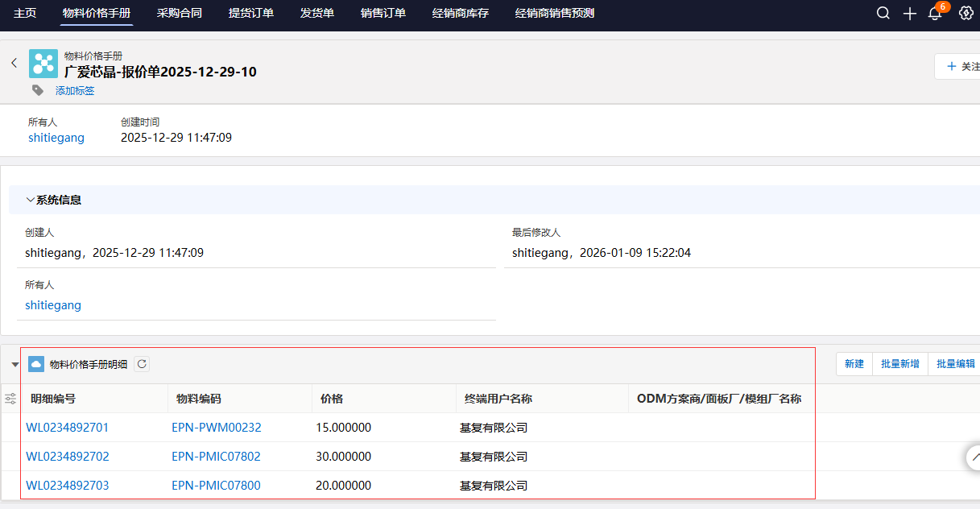The image size is (980, 509).
Task: Click the search magnifier icon
Action: pyautogui.click(x=883, y=14)
